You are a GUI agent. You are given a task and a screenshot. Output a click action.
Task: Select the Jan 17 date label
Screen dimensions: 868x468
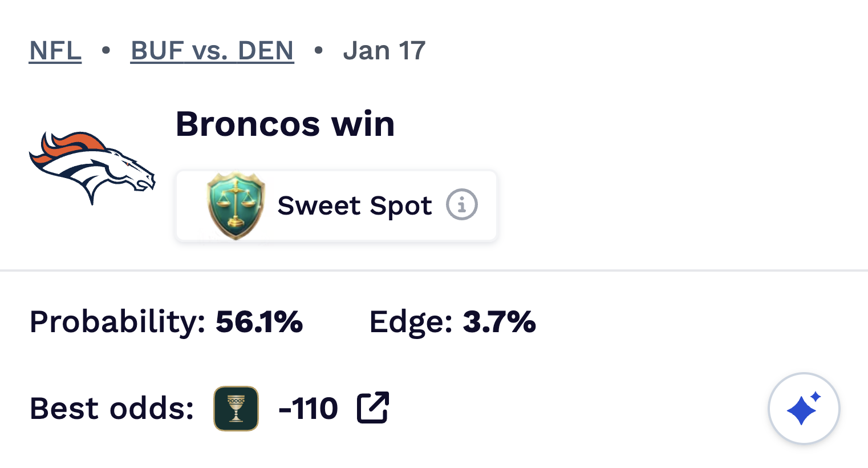point(384,50)
